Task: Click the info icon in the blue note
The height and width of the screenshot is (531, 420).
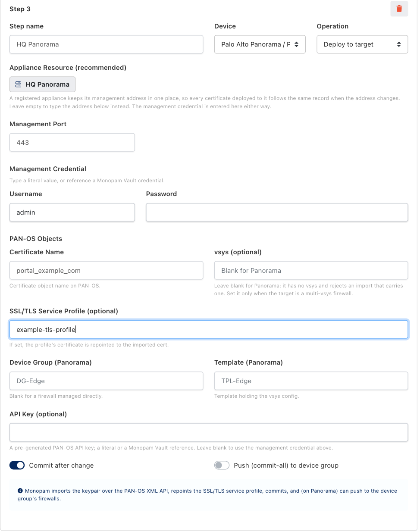Action: tap(20, 491)
